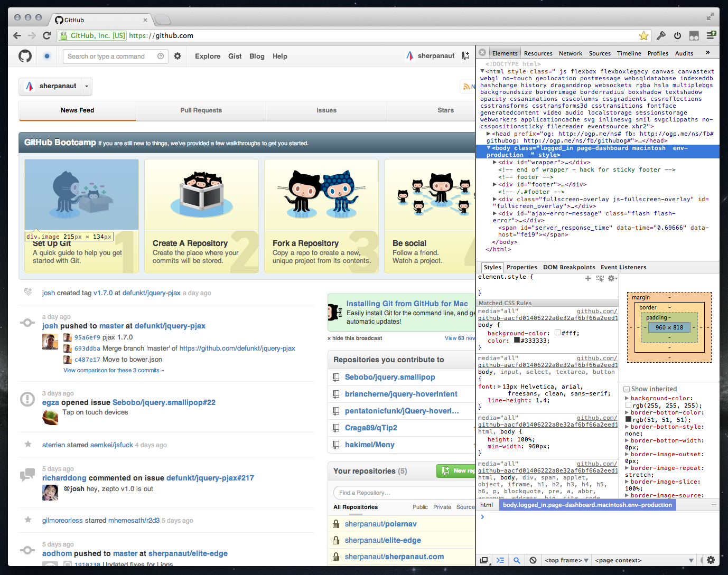Viewport: 728px width, 575px height.
Task: Click the issue opened exclamation icon
Action: tap(27, 399)
